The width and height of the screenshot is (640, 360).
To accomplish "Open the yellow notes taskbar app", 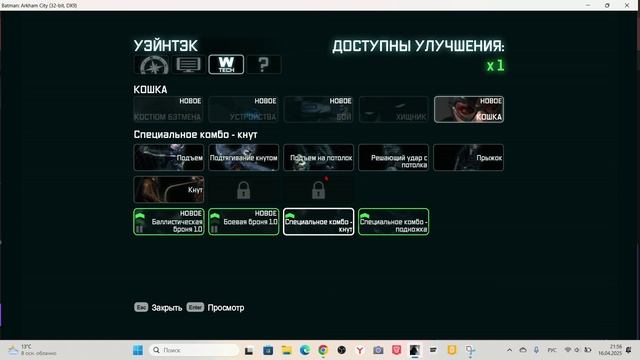I will tap(452, 350).
